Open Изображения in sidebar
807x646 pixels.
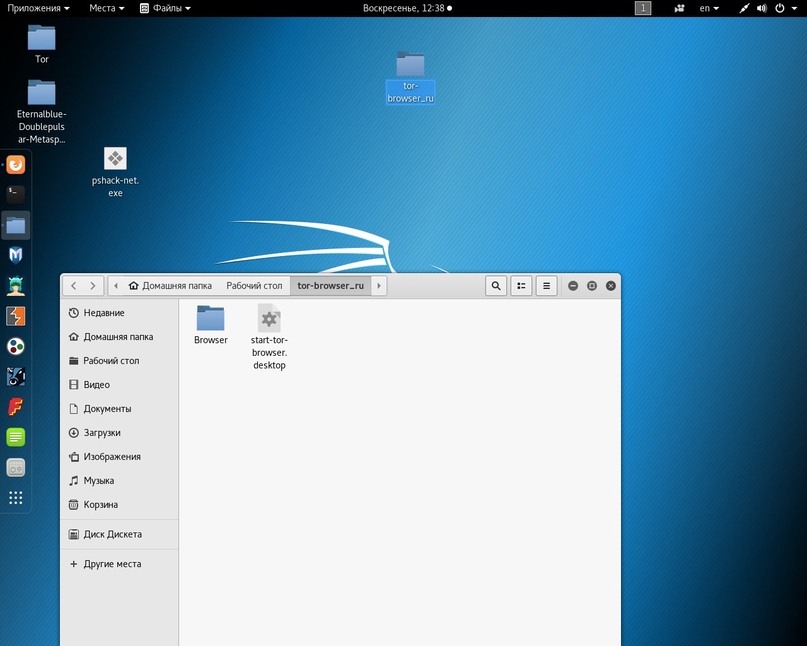(x=119, y=457)
